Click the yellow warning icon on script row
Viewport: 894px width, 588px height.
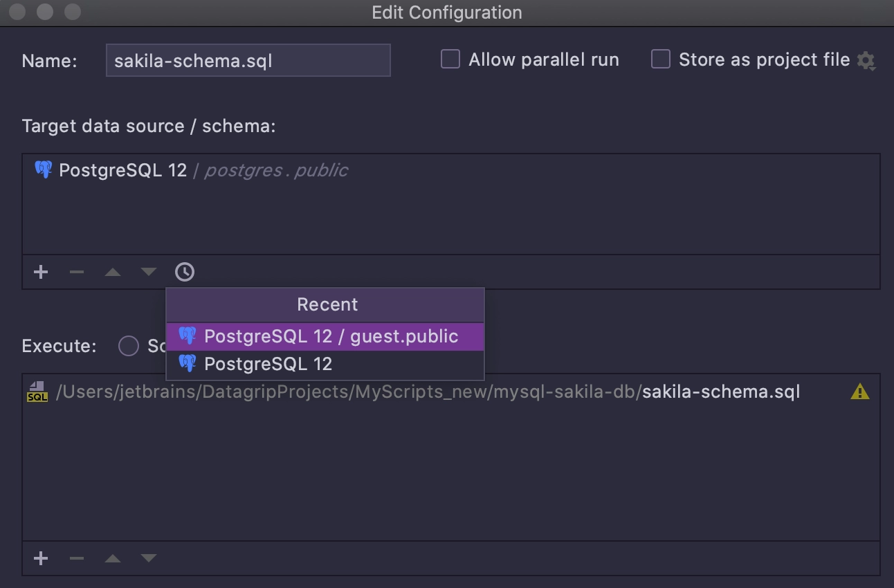pyautogui.click(x=860, y=392)
